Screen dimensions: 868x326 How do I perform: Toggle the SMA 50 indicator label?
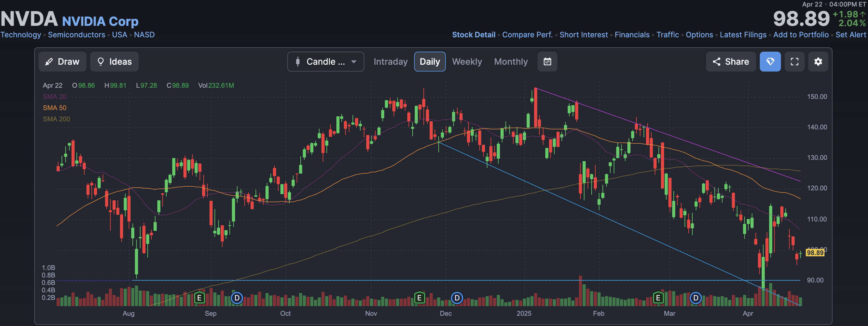point(55,108)
